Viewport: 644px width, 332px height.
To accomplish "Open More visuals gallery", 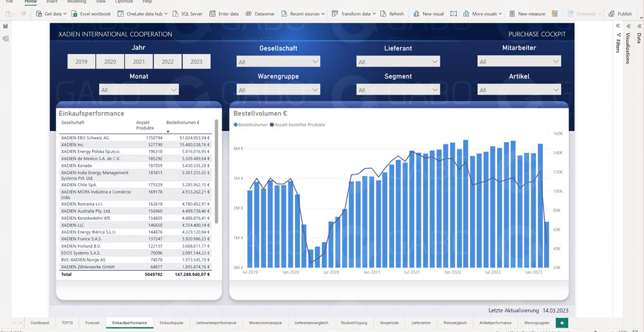I will [482, 14].
